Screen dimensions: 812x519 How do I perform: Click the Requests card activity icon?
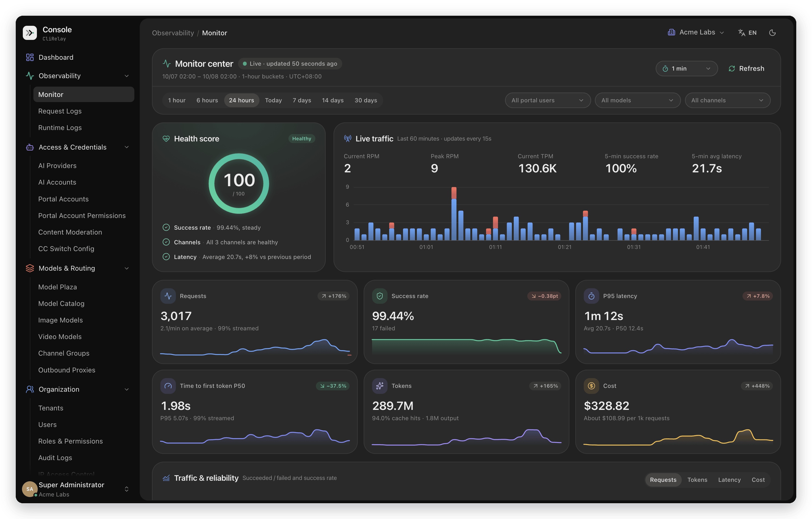[x=168, y=296]
